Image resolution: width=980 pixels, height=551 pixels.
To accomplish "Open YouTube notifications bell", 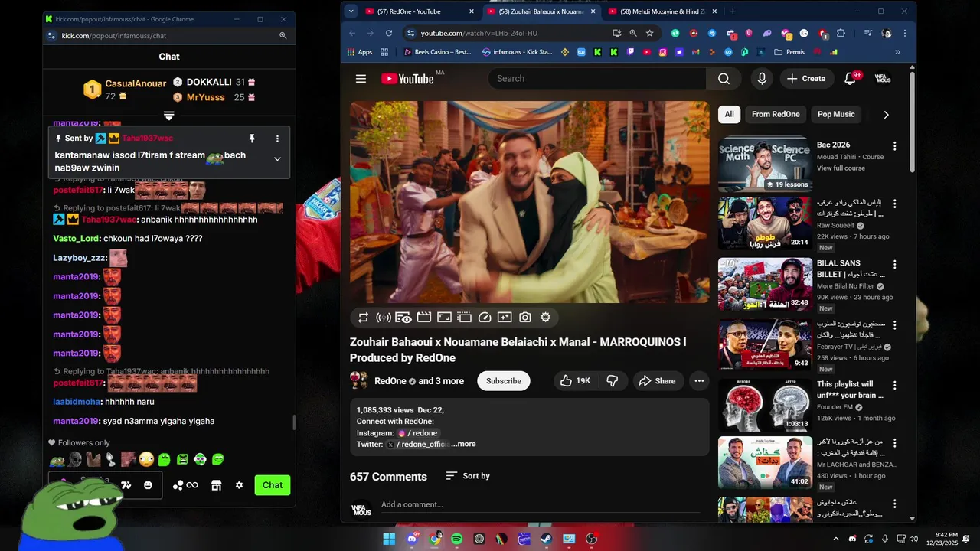I will (x=850, y=79).
